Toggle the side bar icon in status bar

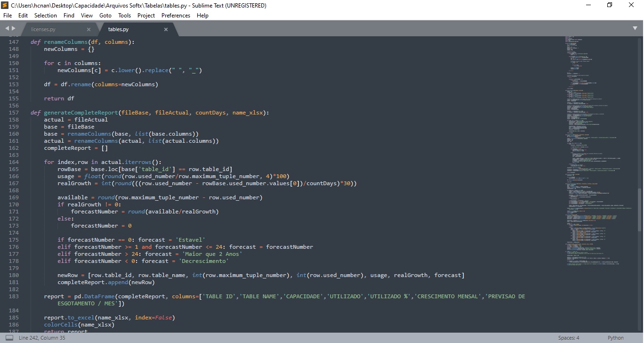(9, 338)
